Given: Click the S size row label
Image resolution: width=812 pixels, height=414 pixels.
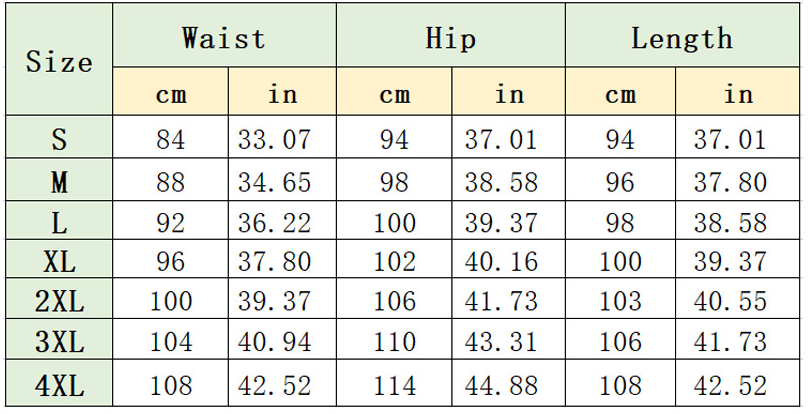Looking at the screenshot, I should [x=59, y=137].
